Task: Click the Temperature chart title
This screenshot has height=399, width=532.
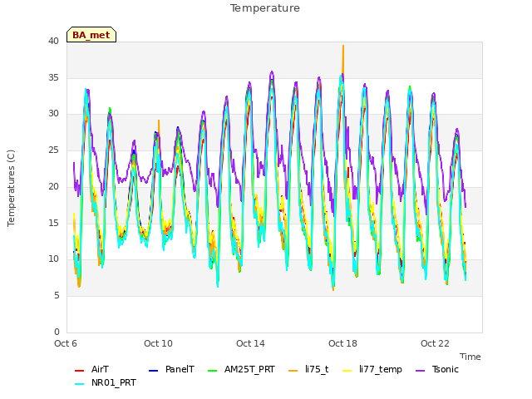Action: click(x=265, y=8)
